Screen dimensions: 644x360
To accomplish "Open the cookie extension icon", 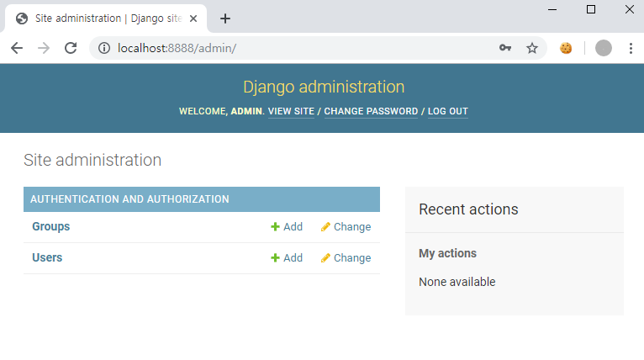I will [x=566, y=48].
